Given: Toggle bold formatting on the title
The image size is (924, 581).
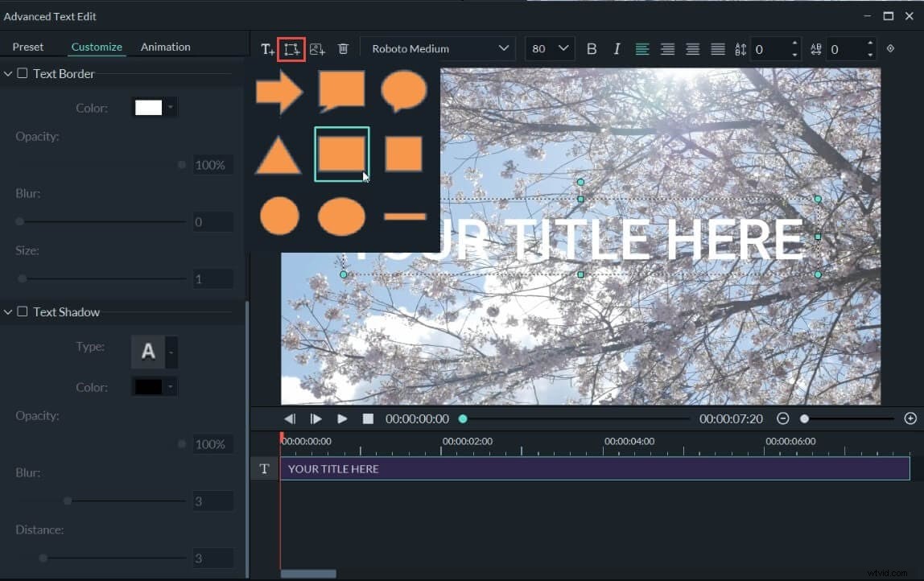Looking at the screenshot, I should point(592,48).
